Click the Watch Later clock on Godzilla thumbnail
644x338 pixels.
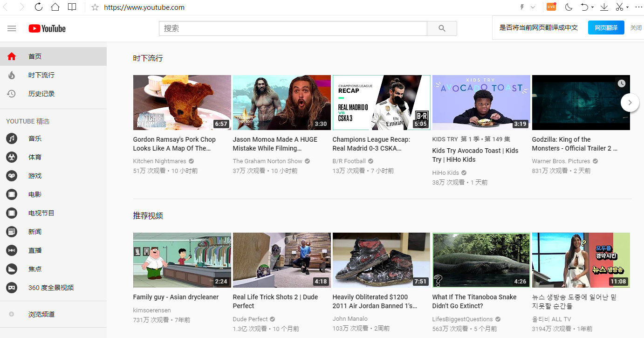(x=621, y=83)
